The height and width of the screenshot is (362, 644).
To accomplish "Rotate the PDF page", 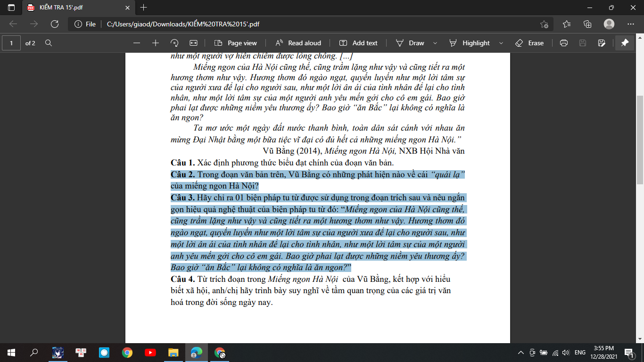I will tap(174, 43).
